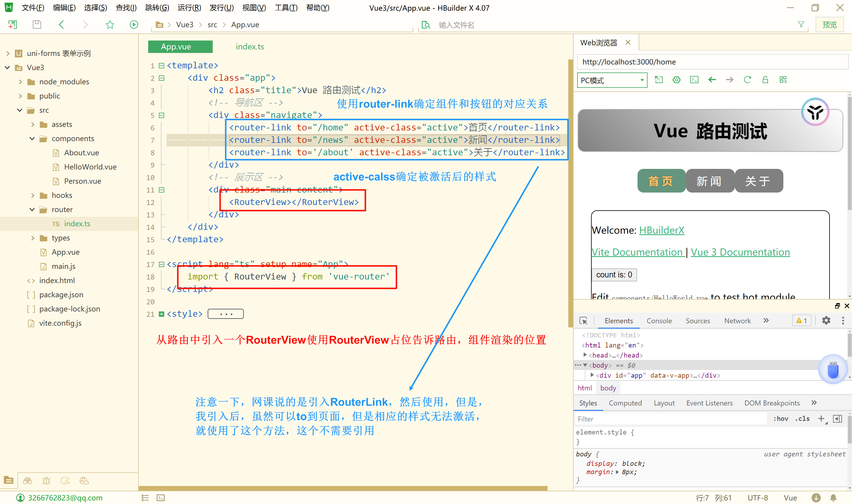Click the 新闻 navigation button

tap(709, 181)
